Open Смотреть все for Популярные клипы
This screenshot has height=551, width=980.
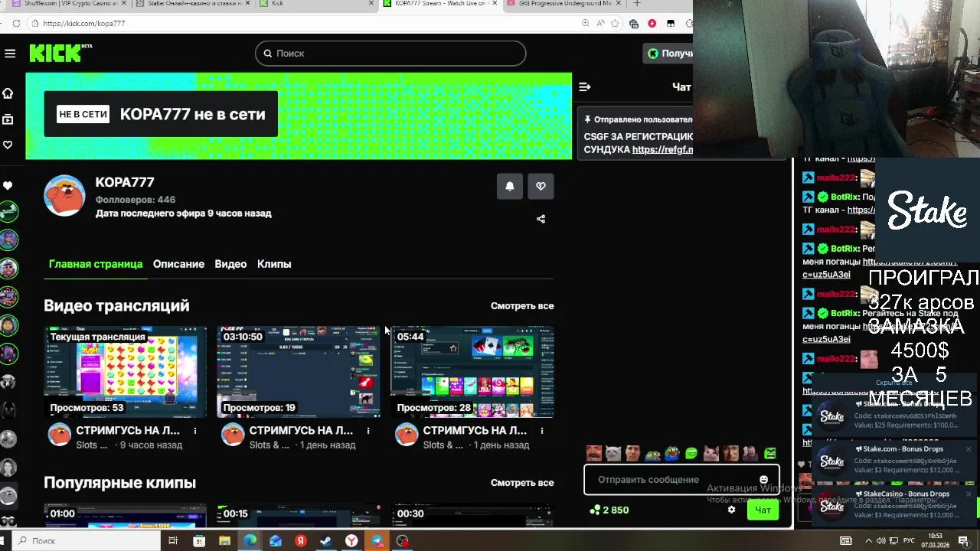(x=522, y=483)
